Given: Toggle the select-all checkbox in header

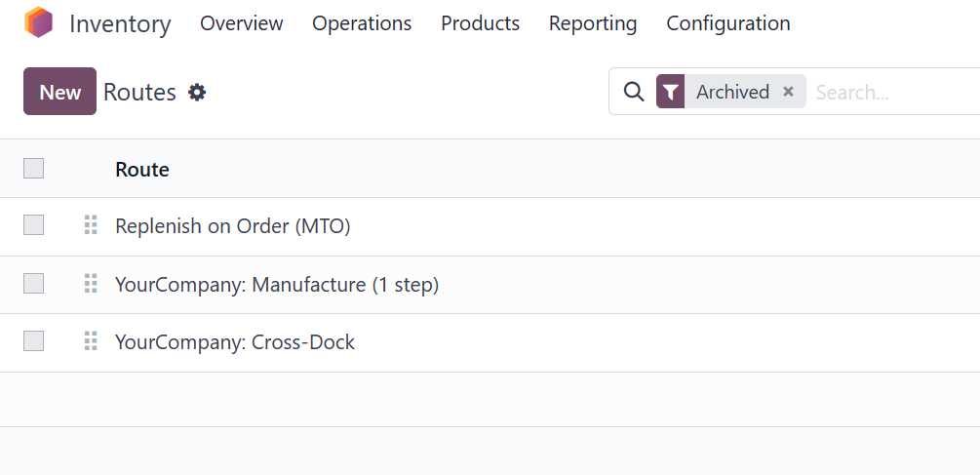Looking at the screenshot, I should click(34, 168).
